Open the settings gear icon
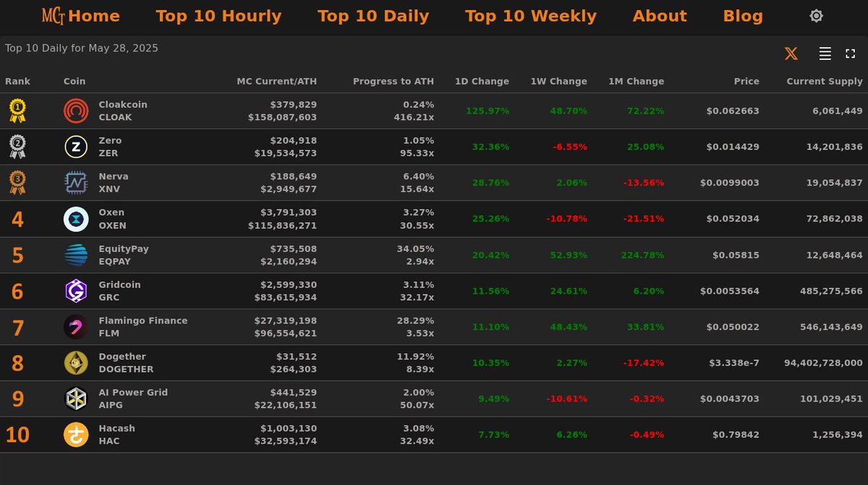868x485 pixels. coord(816,16)
